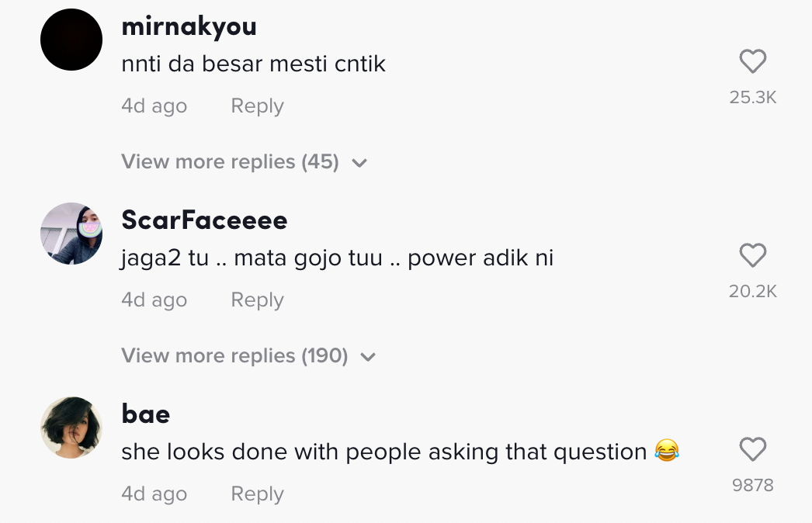
Task: Like the comment by mirnakyou
Action: coord(752,61)
